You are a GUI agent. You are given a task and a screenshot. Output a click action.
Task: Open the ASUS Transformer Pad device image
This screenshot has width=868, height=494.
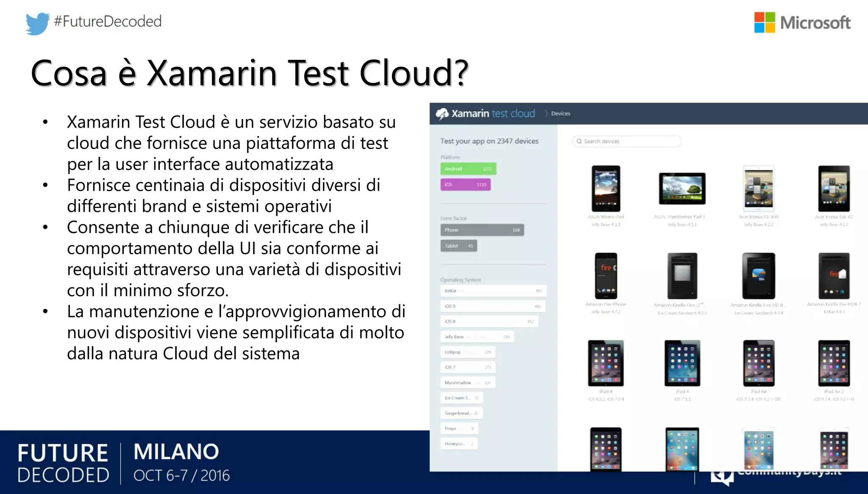682,189
